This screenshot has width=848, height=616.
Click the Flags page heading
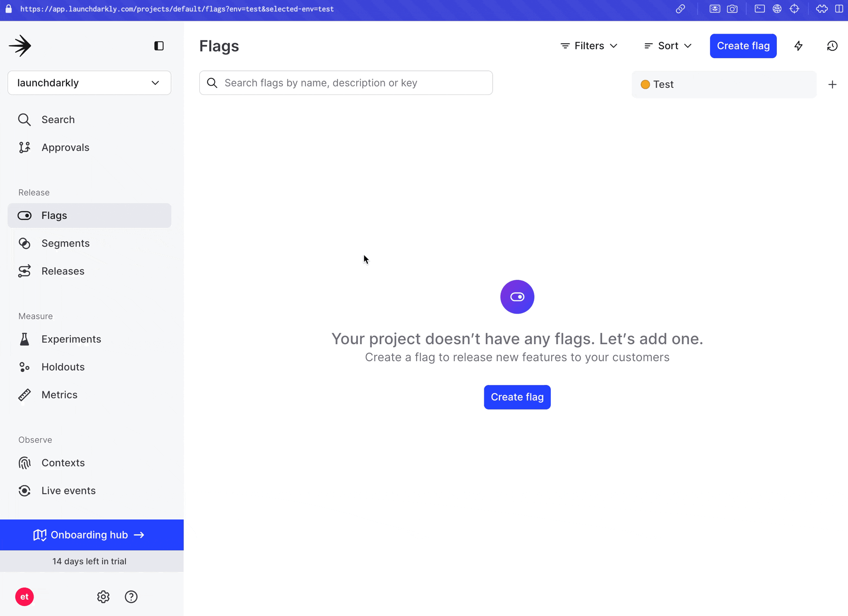pos(219,46)
